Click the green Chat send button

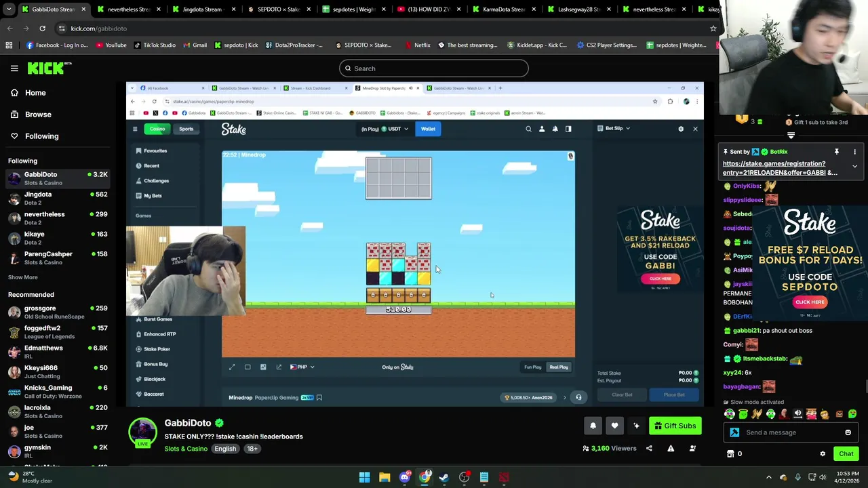(846, 454)
